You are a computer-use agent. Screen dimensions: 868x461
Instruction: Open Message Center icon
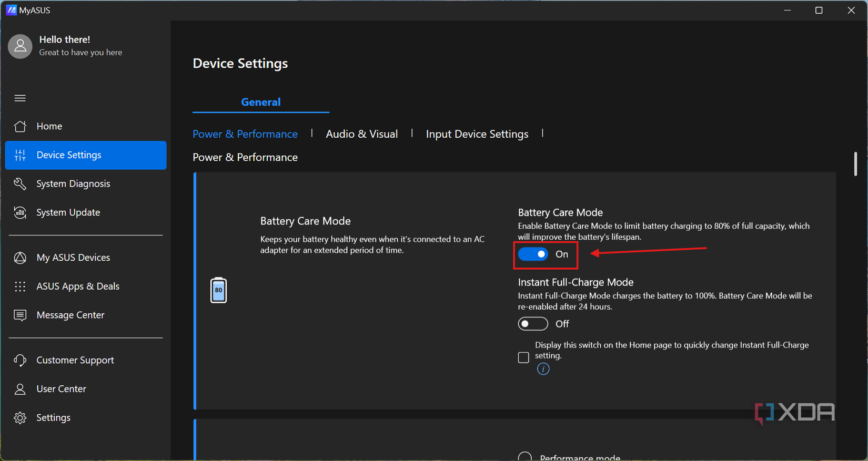point(20,315)
